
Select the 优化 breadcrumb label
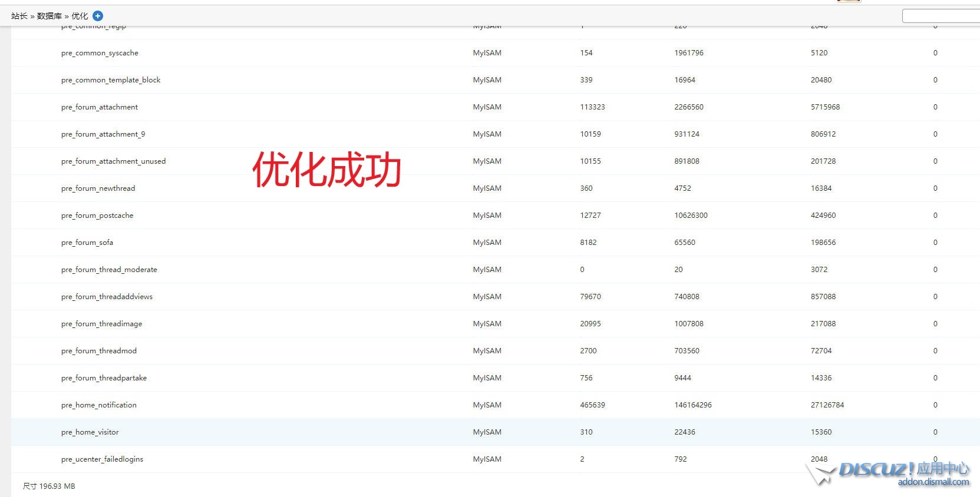(80, 16)
